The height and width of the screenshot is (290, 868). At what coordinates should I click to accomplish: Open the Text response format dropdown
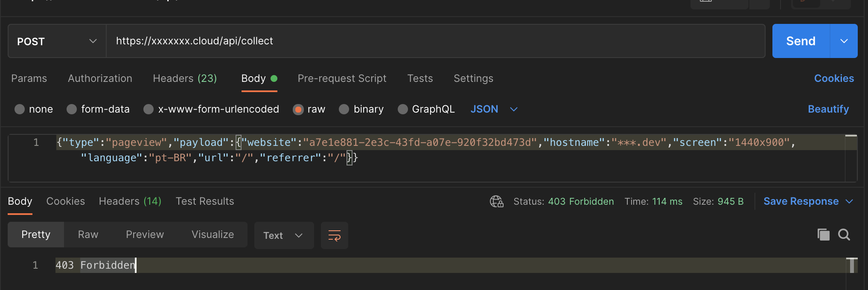[x=284, y=235]
